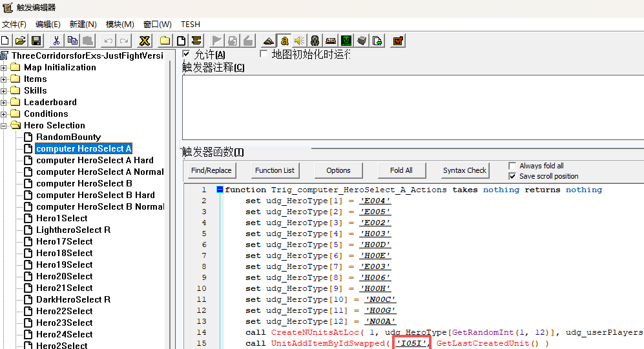Open the Sound Editor speaker icon
The height and width of the screenshot is (349, 644).
point(300,41)
